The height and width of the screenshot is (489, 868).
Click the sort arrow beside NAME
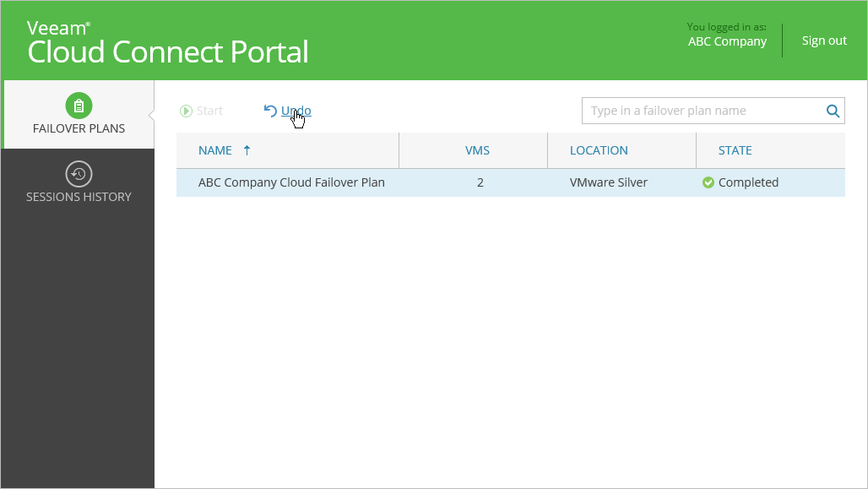tap(247, 150)
